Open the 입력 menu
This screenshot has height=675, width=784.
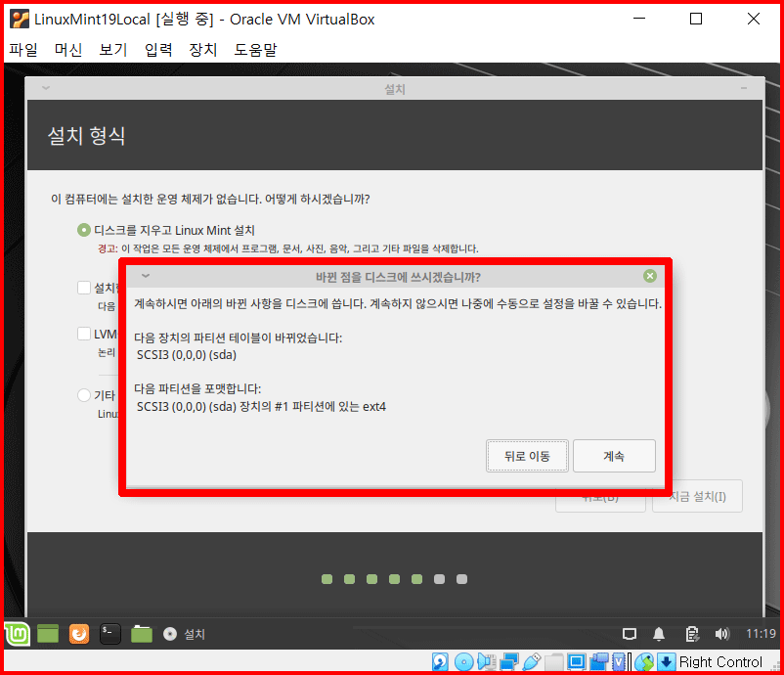(158, 50)
